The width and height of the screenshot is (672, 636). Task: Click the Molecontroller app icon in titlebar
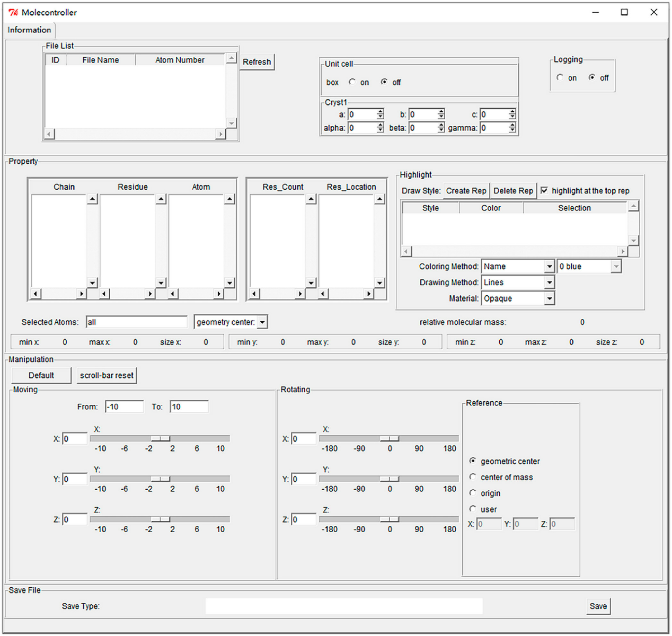tap(13, 12)
